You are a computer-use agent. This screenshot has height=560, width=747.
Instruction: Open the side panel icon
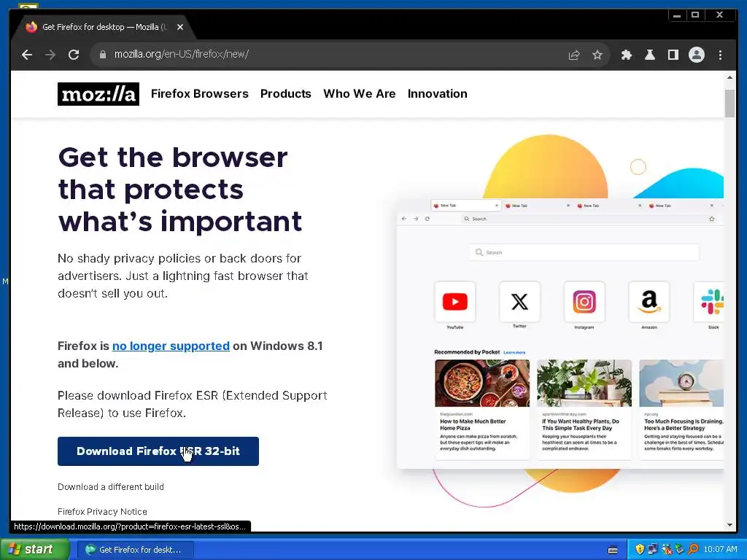click(673, 55)
